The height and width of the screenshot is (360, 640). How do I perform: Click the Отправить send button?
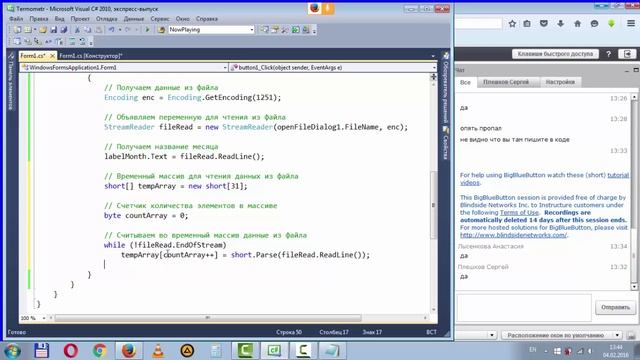coord(615,307)
